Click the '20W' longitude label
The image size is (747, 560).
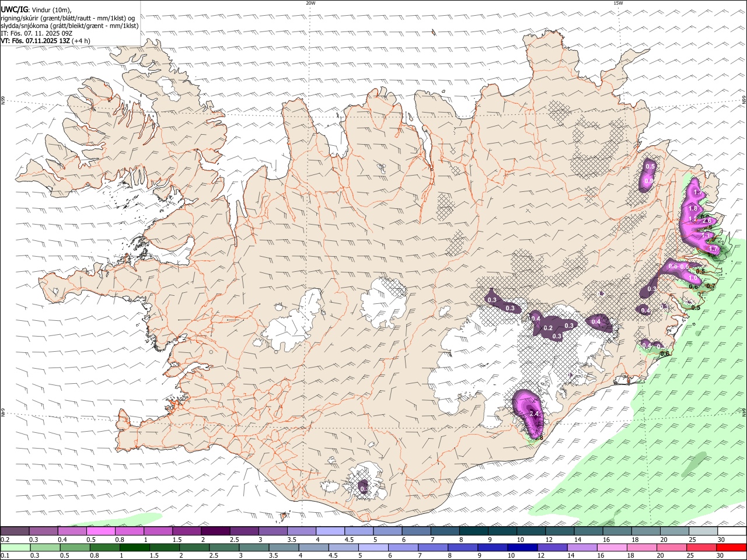(310, 3)
